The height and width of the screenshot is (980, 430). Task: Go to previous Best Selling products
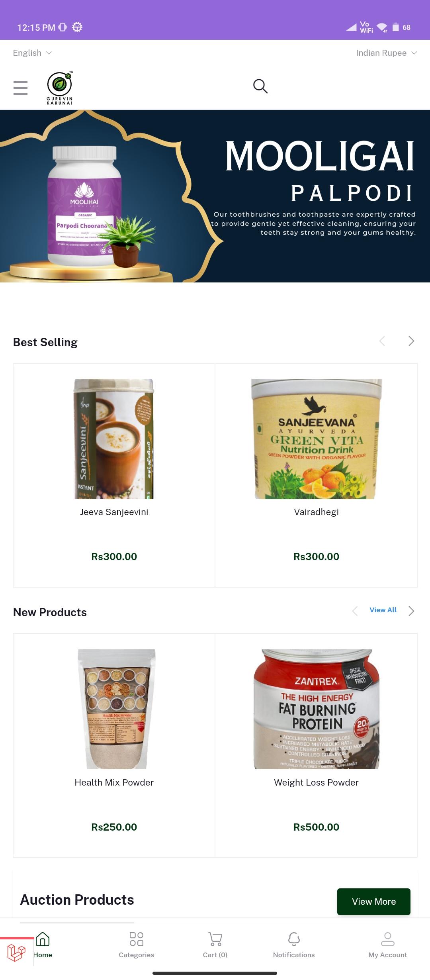coord(382,341)
